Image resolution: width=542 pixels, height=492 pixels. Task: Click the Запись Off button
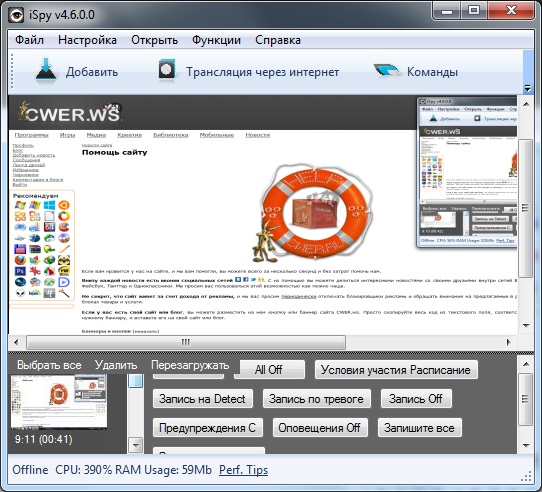pyautogui.click(x=416, y=399)
